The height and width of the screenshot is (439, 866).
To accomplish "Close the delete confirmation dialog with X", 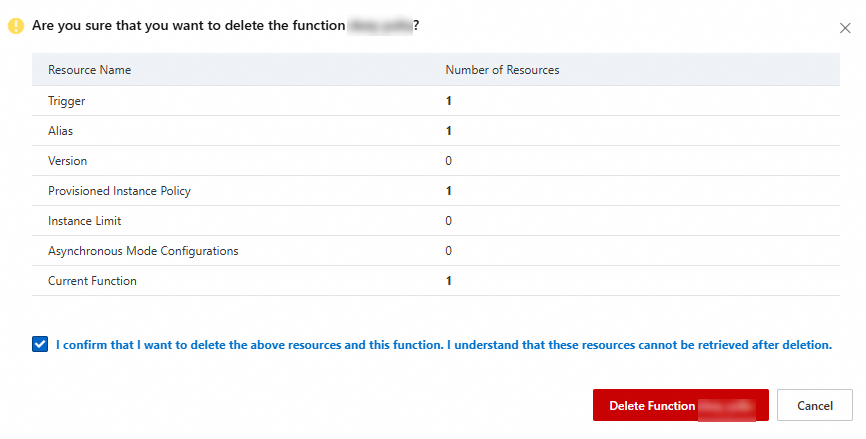I will click(845, 28).
